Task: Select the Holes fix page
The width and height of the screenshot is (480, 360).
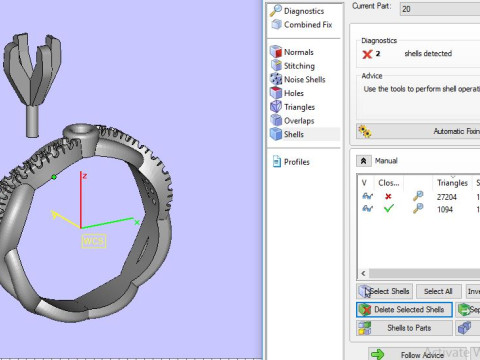Action: (287, 93)
